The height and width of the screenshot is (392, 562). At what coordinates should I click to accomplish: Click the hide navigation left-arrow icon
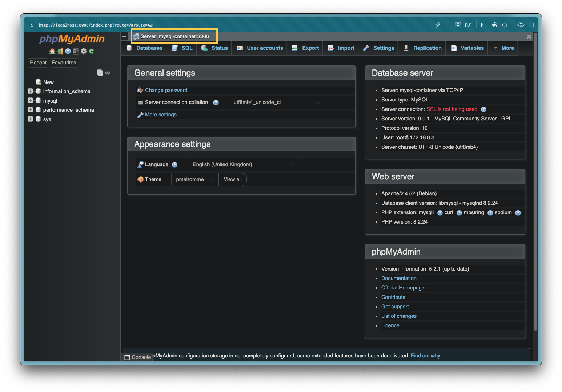tap(124, 36)
